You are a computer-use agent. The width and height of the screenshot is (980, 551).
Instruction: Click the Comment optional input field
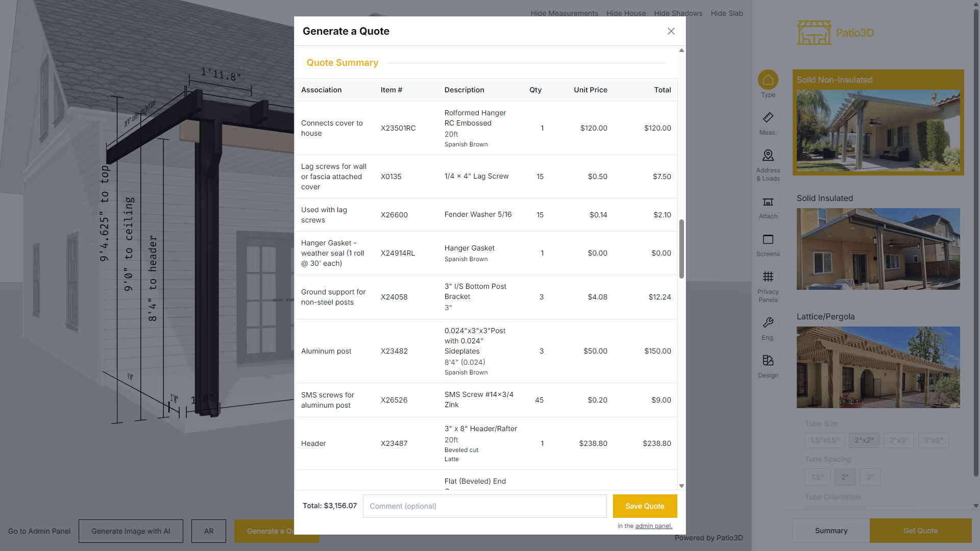[x=484, y=506]
